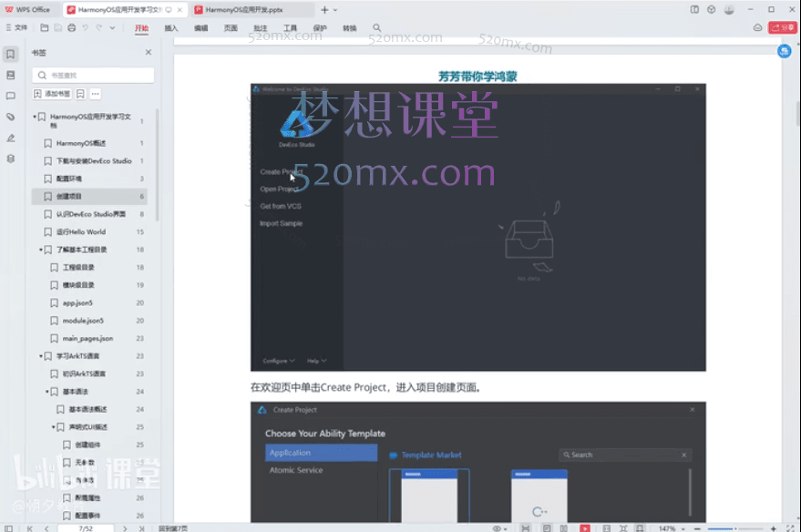Collapse the 基本语法 bookmark node

pos(47,392)
